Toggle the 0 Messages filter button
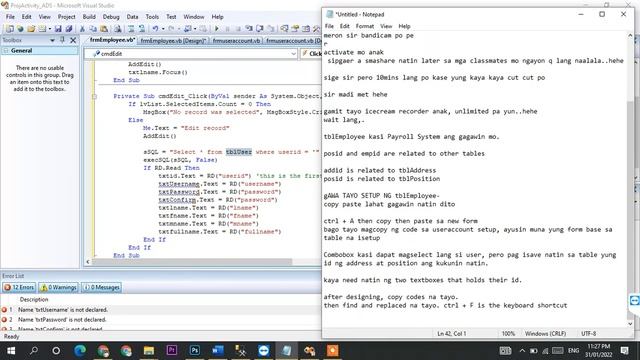 pyautogui.click(x=101, y=287)
